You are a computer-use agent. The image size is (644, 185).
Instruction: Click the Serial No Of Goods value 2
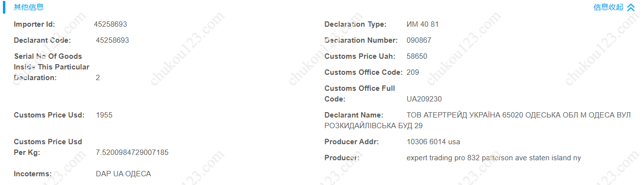pos(98,78)
